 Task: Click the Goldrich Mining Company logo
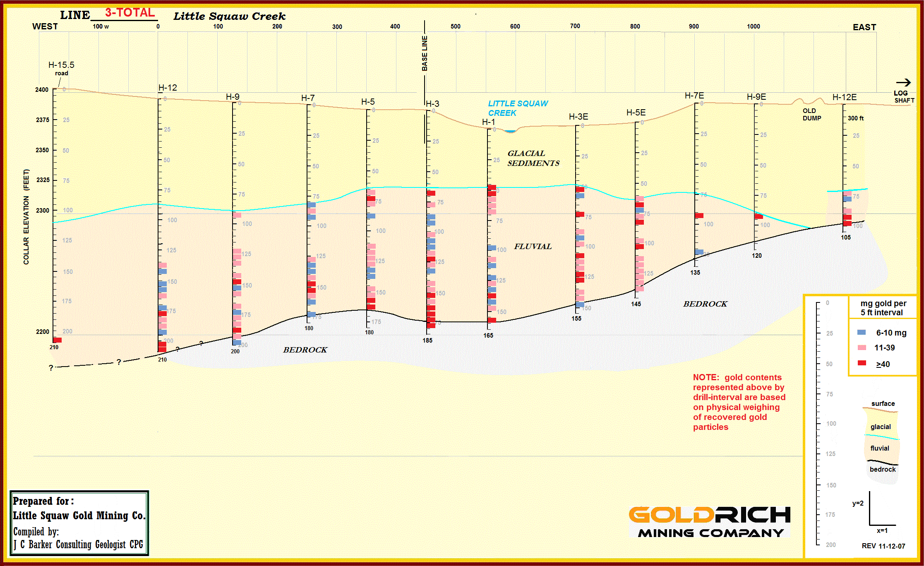[x=710, y=522]
